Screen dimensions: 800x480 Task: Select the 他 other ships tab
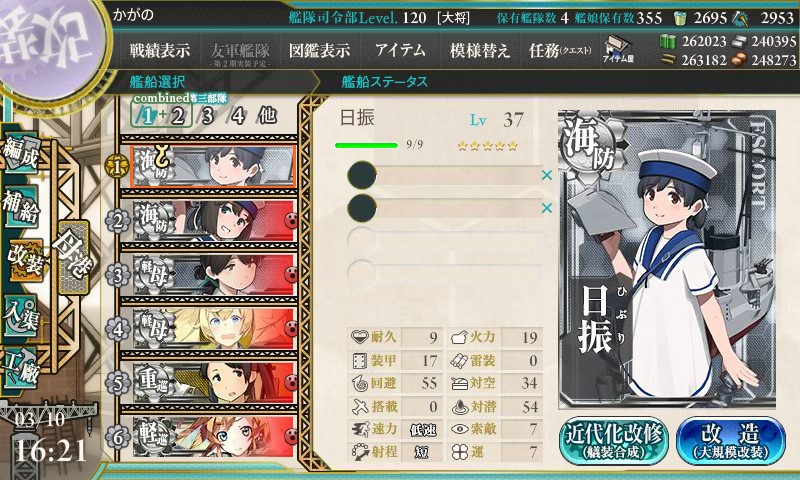pyautogui.click(x=268, y=116)
